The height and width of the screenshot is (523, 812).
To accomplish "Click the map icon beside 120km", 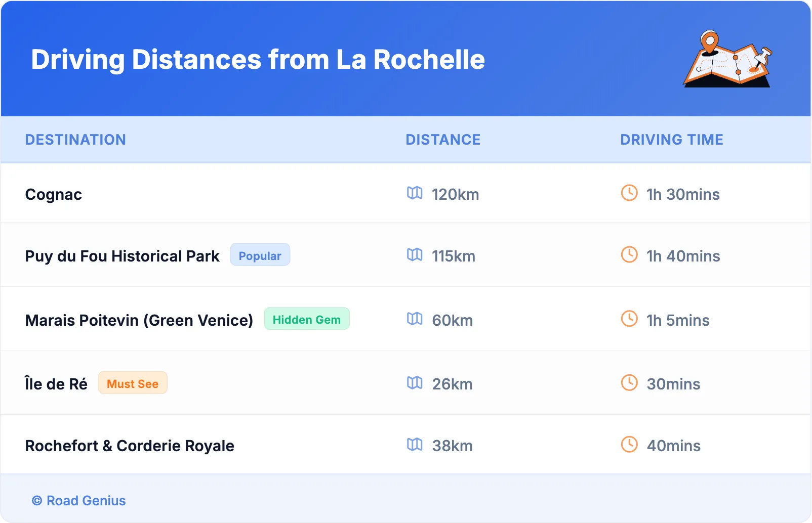I will click(x=415, y=193).
